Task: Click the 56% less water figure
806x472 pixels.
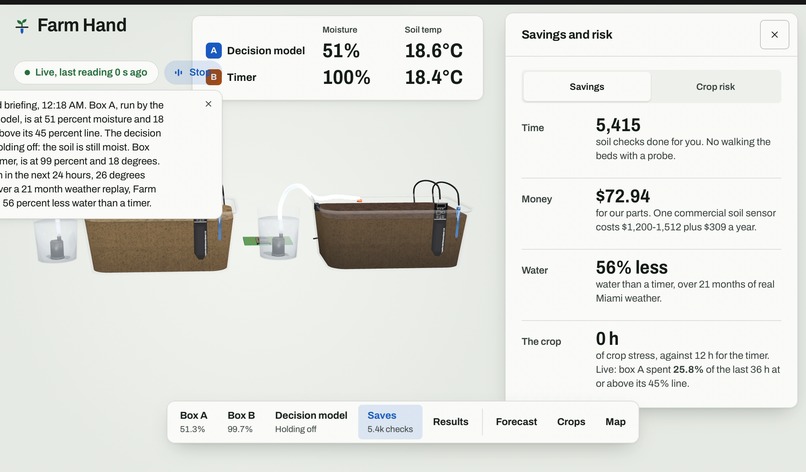Action: [x=631, y=267]
